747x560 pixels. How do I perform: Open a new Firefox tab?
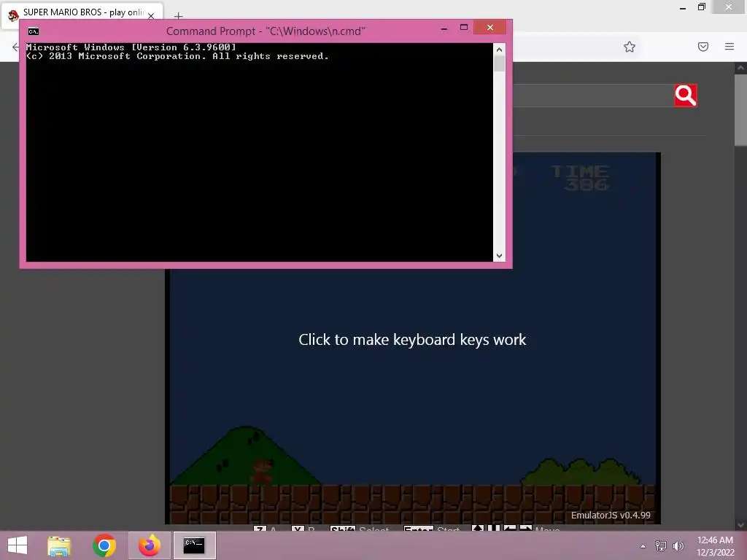[178, 16]
